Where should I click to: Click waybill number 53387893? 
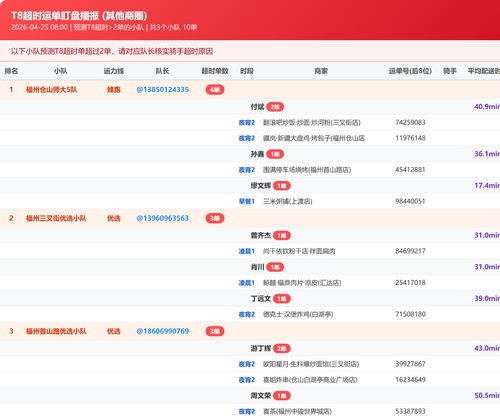(410, 411)
